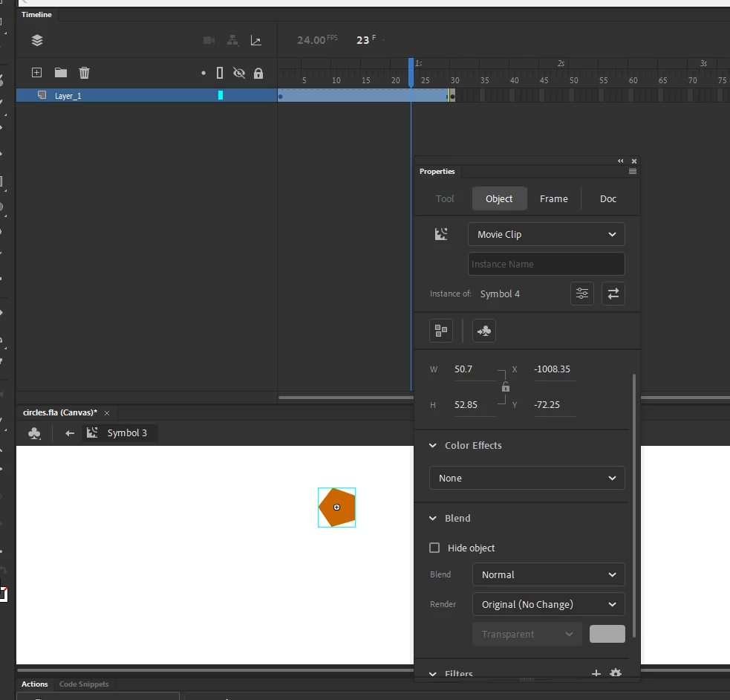Click the keyframe at frame 30
The image size is (730, 700).
click(x=452, y=97)
